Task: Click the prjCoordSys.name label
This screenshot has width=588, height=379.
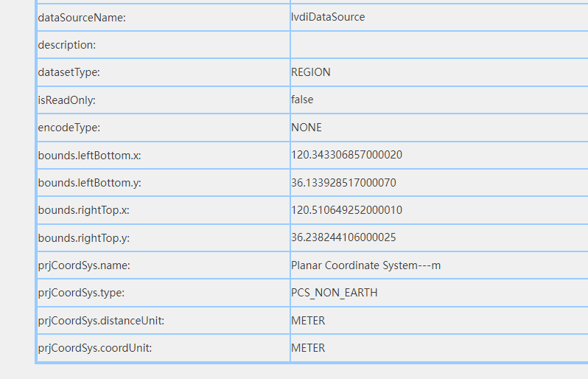Action: pos(84,265)
